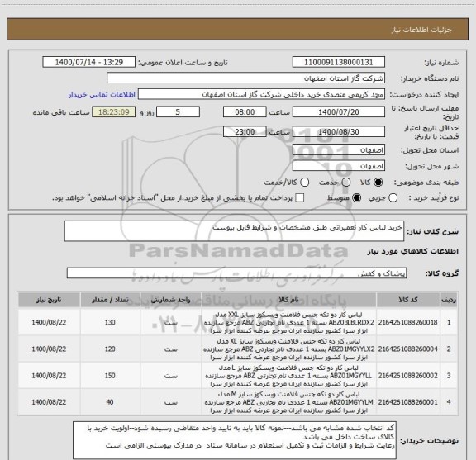This screenshot has width=476, height=460.
Task: Click the remaining days field showing 5
Action: 178,112
